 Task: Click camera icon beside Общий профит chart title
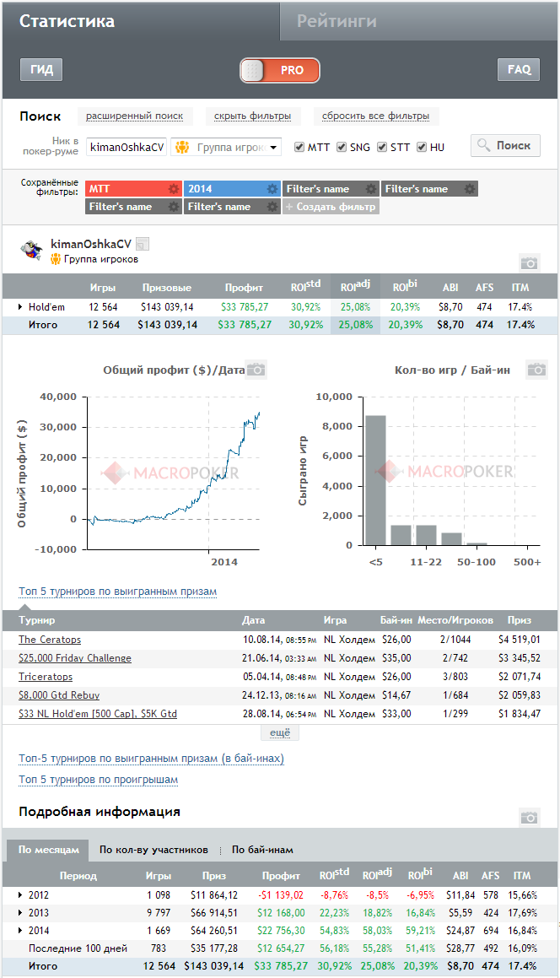(x=256, y=370)
